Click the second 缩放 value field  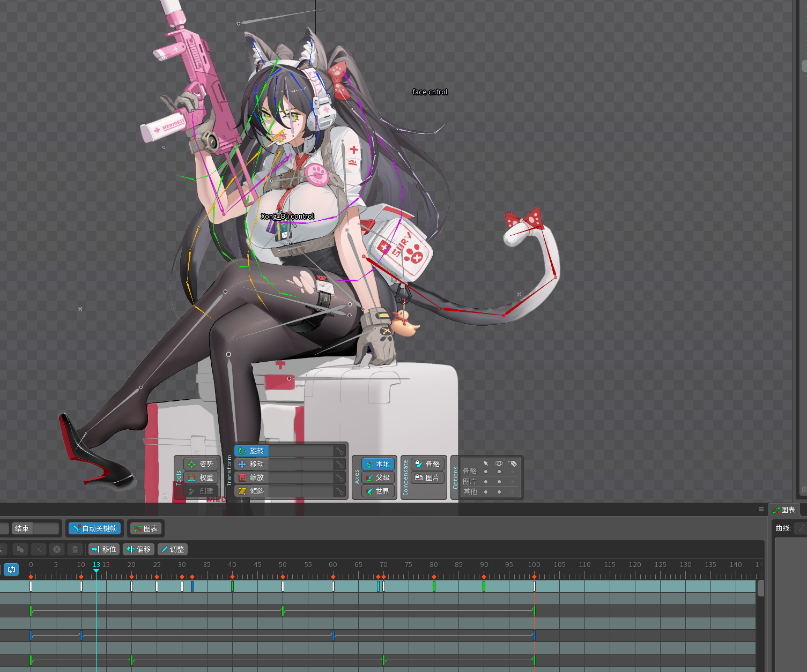click(x=317, y=477)
